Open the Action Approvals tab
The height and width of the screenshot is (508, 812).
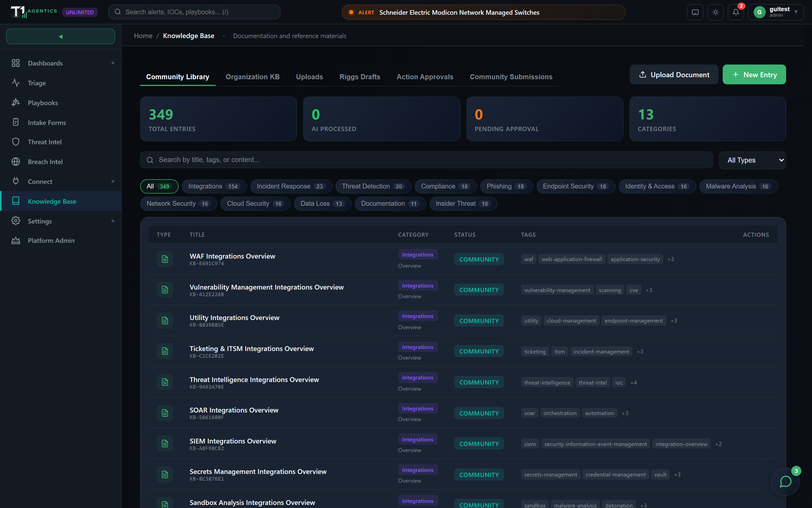point(425,77)
